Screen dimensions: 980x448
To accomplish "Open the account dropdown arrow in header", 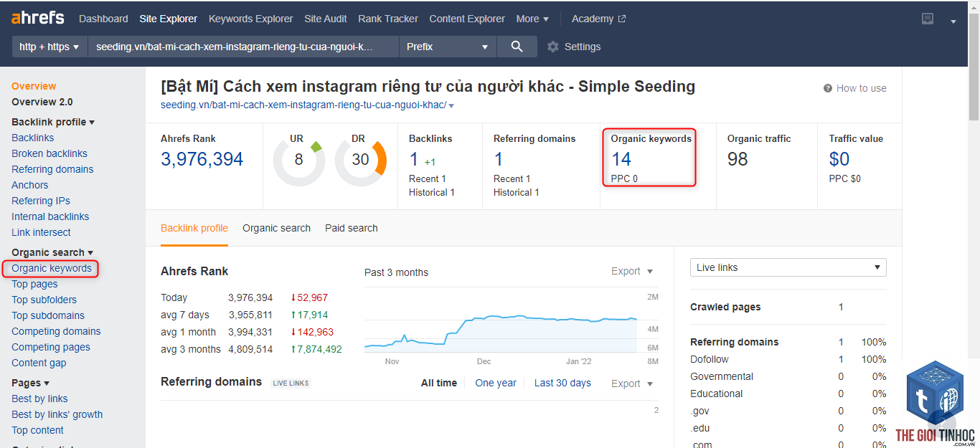I will tap(953, 22).
